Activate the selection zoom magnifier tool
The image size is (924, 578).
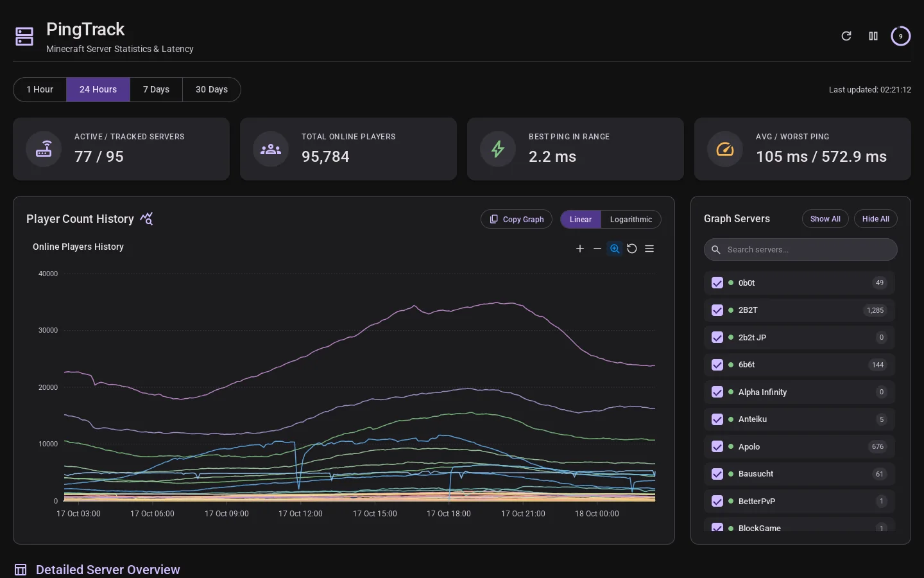(615, 249)
